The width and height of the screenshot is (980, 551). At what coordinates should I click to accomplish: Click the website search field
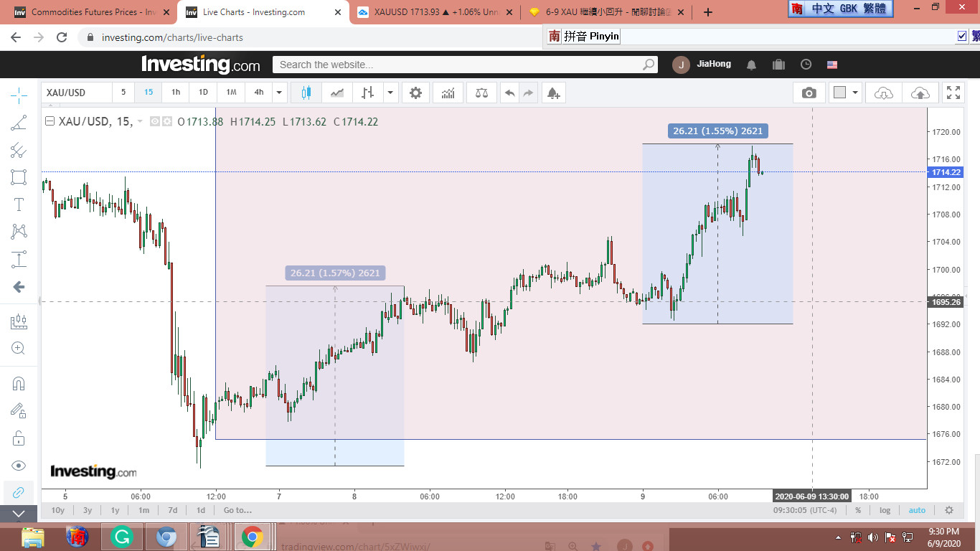point(459,65)
